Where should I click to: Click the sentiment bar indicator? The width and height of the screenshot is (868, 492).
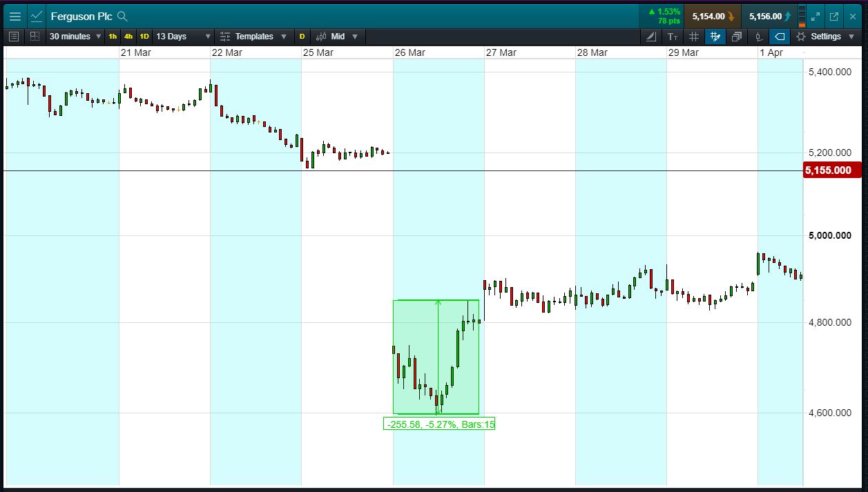pos(802,17)
